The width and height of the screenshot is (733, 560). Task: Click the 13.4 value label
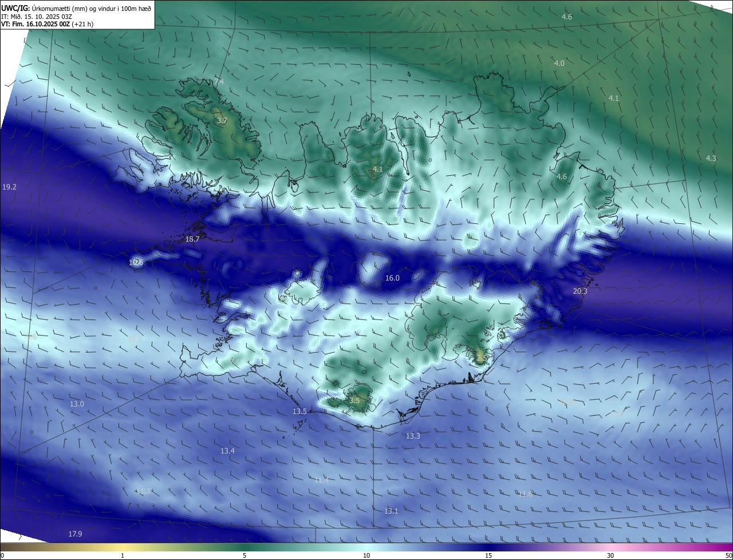227,451
